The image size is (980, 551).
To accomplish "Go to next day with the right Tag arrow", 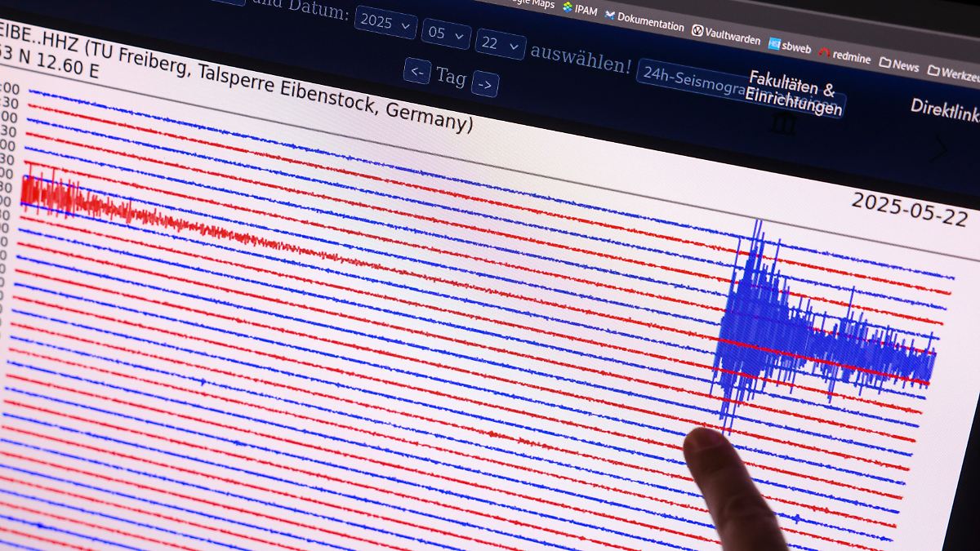I will (x=487, y=83).
